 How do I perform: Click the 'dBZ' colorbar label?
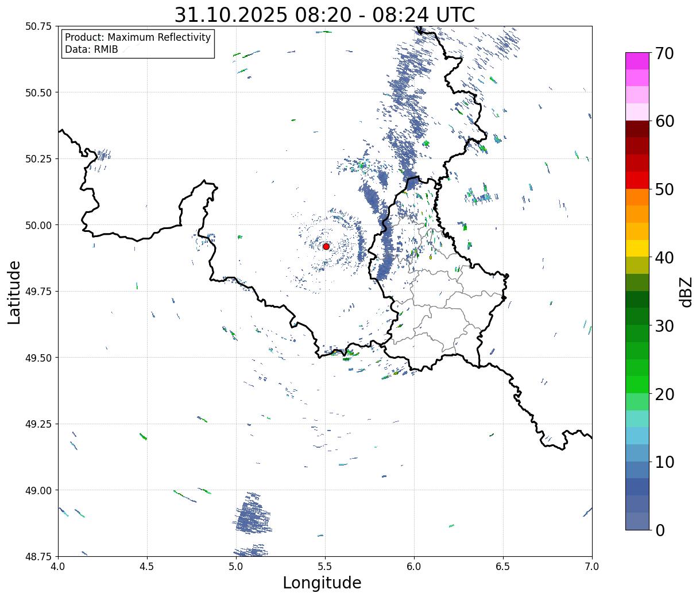(686, 292)
